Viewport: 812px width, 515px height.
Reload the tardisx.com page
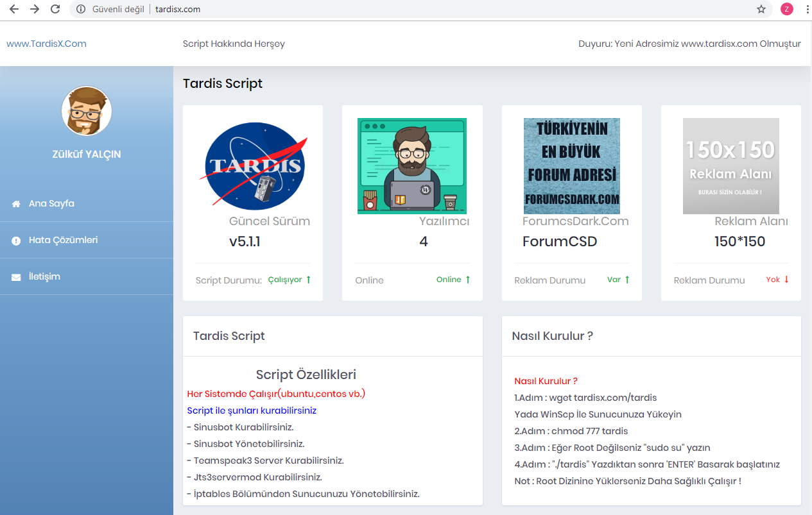(x=56, y=9)
